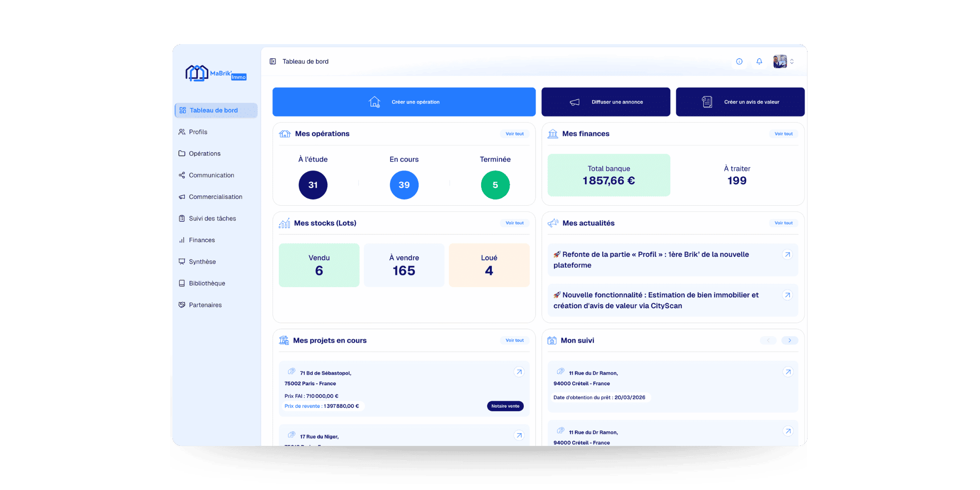This screenshot has height=490, width=980.
Task: Open the notifications bell
Action: point(759,61)
